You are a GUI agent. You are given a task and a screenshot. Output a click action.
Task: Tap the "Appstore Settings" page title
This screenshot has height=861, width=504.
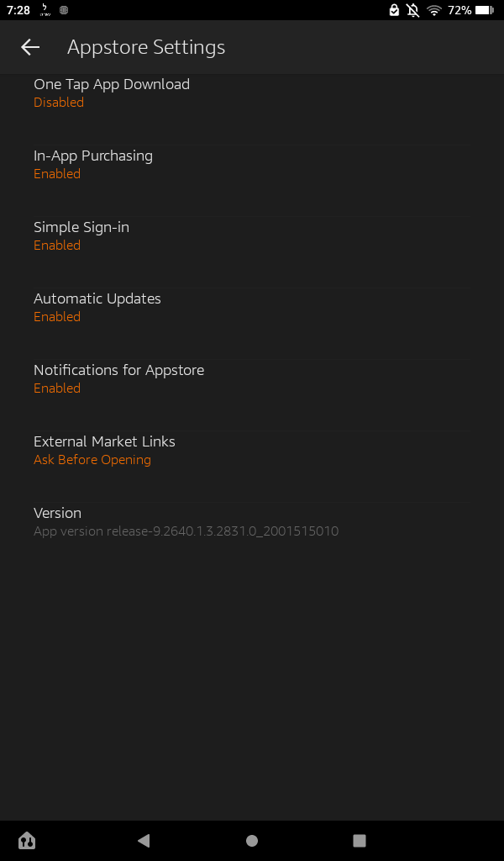click(x=146, y=47)
